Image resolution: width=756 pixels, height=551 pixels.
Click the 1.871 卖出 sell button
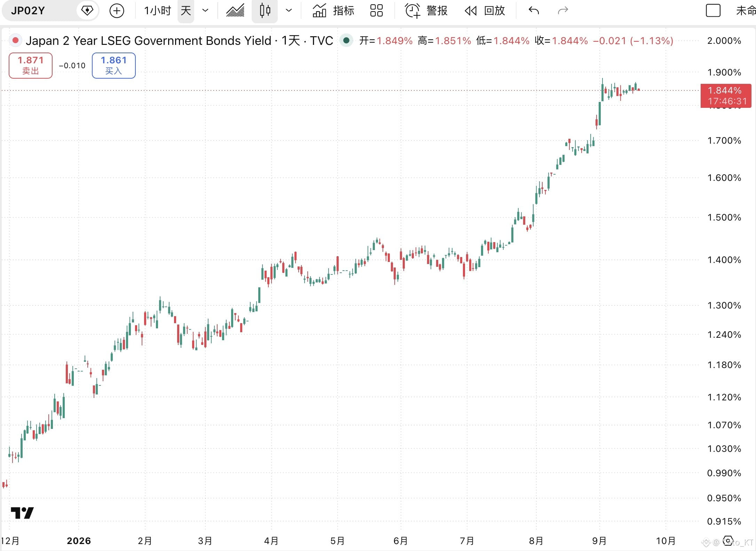click(x=31, y=65)
